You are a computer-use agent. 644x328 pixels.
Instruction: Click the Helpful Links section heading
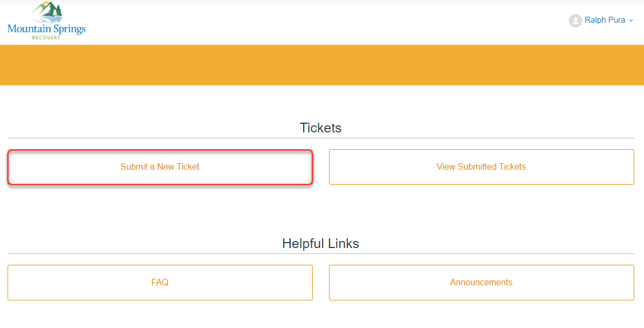(x=320, y=244)
